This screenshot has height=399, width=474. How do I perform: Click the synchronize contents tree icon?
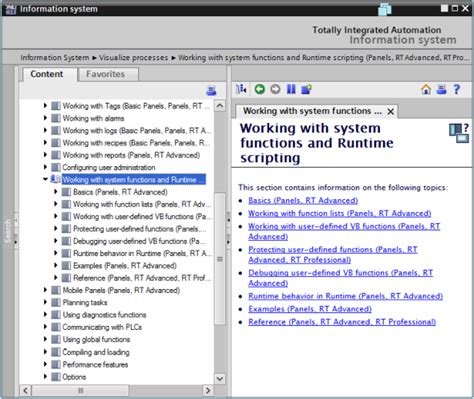tap(241, 89)
